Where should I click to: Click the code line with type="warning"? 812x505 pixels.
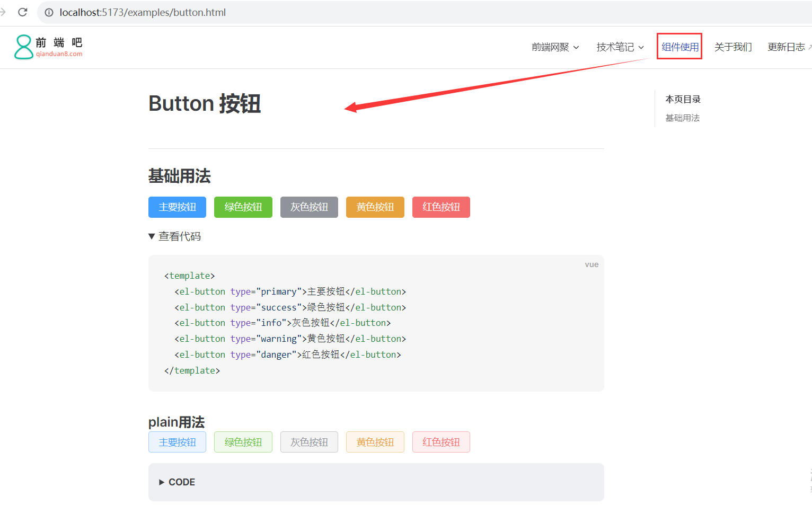pyautogui.click(x=290, y=339)
